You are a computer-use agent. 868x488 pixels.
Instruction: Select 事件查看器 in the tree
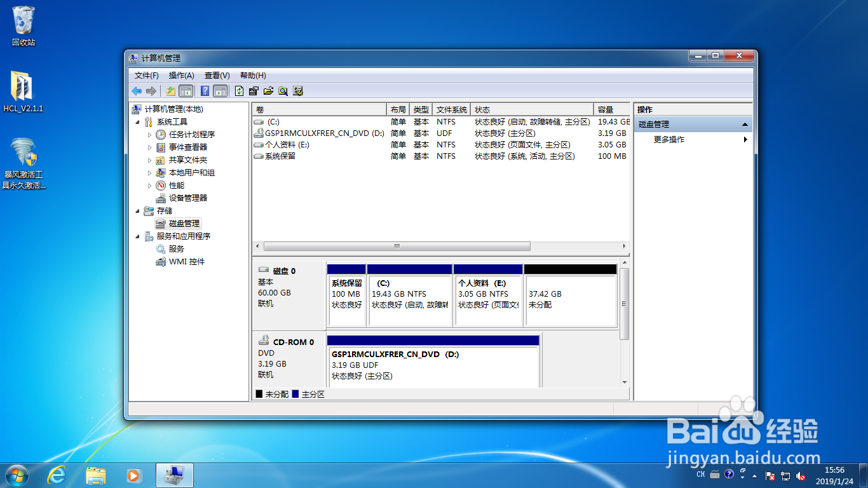pyautogui.click(x=188, y=147)
